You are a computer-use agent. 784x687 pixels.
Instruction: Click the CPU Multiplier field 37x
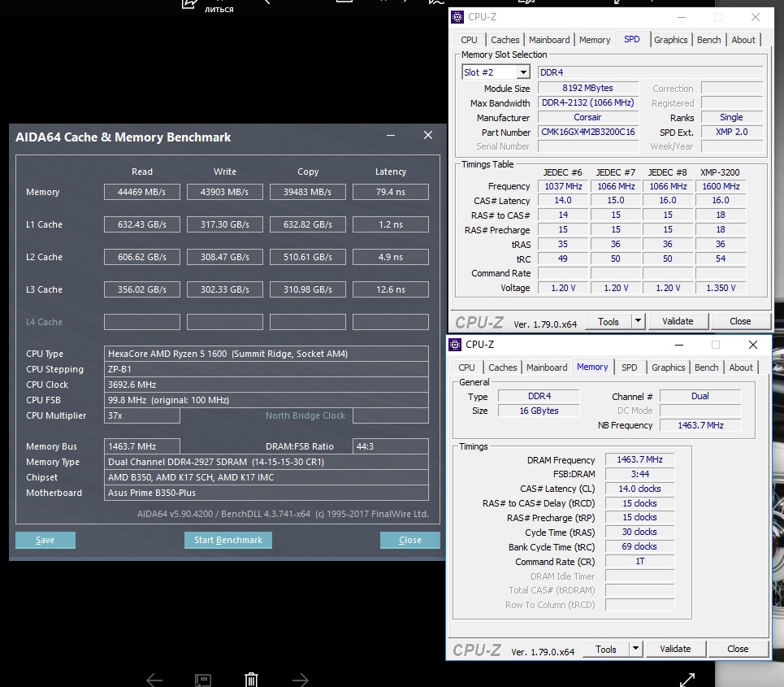point(142,415)
